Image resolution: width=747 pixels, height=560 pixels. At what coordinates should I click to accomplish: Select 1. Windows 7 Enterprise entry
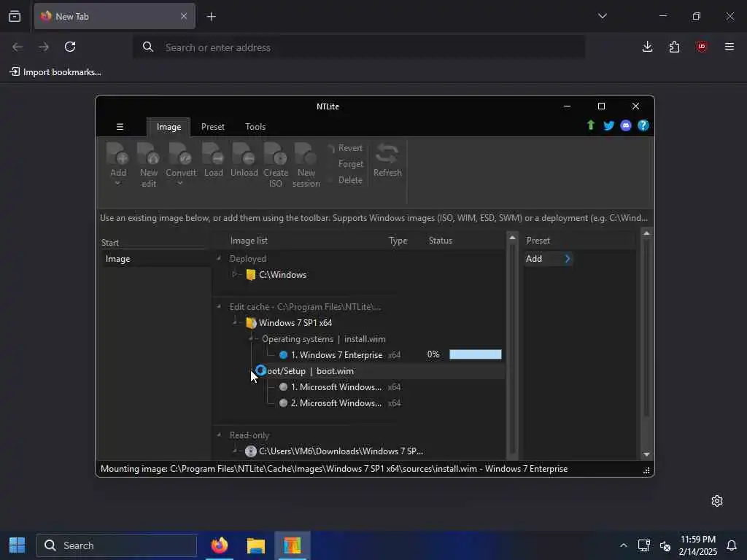tap(336, 355)
